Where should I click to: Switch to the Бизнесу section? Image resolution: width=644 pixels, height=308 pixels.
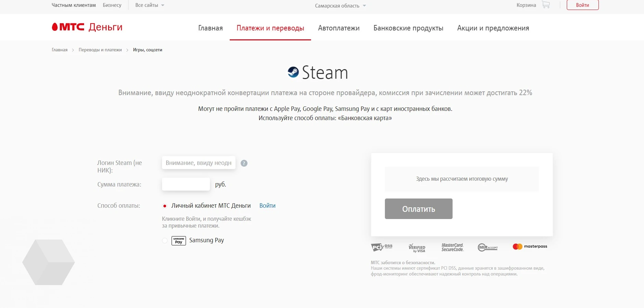(112, 5)
